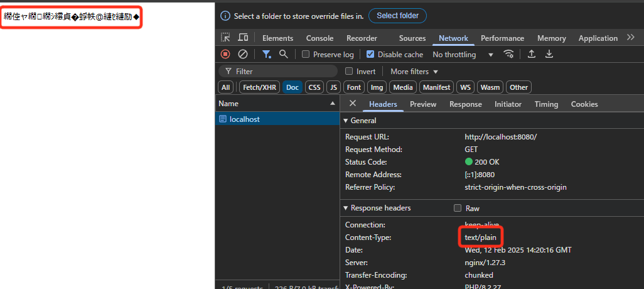The width and height of the screenshot is (644, 289).
Task: Clear the network log
Action: tap(242, 55)
